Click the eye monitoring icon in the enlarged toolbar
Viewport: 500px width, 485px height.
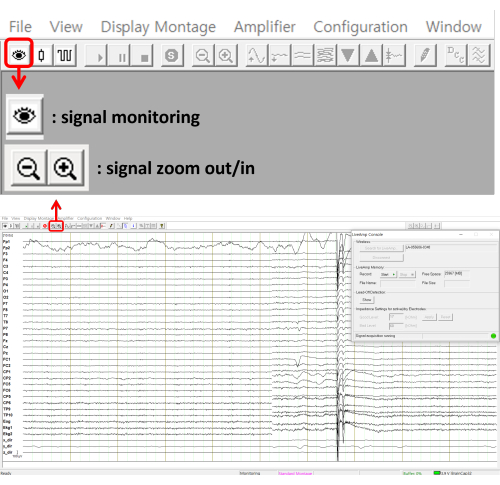19,54
